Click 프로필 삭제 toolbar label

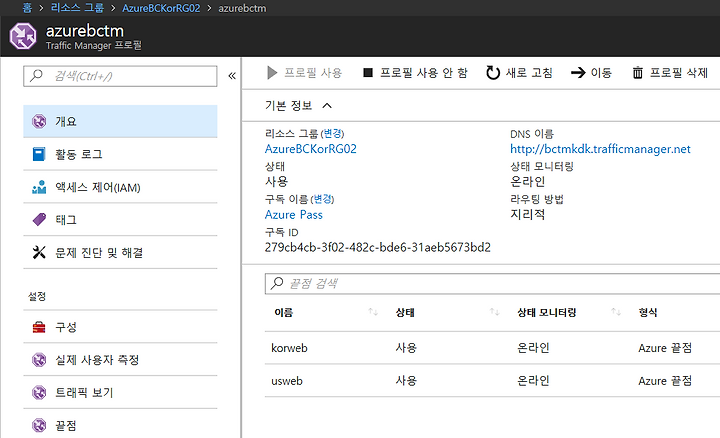(x=679, y=73)
